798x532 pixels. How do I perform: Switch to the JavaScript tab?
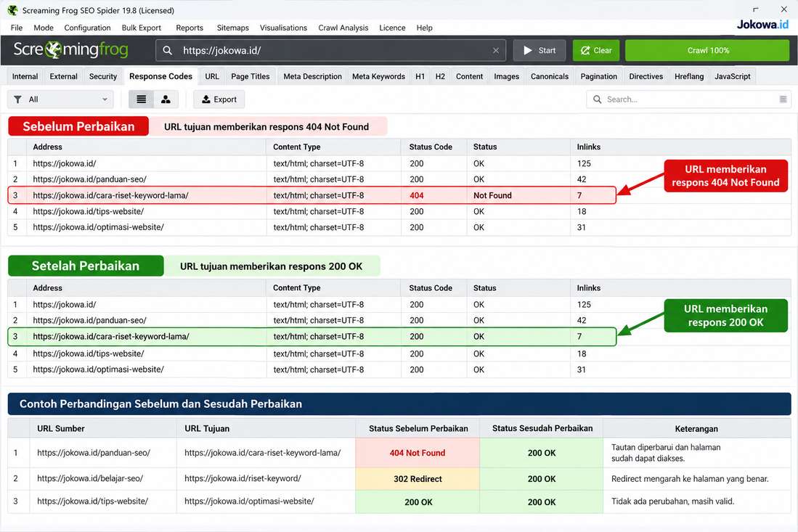point(733,76)
